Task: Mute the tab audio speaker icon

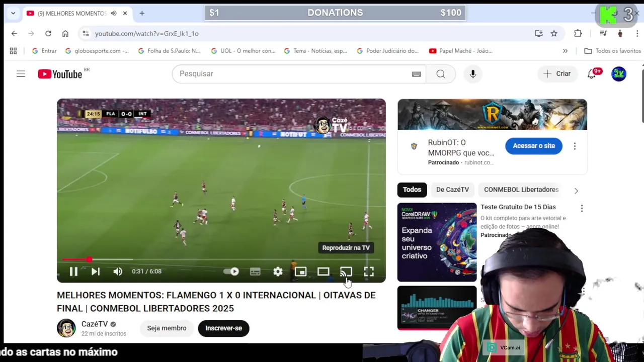Action: 114,13
